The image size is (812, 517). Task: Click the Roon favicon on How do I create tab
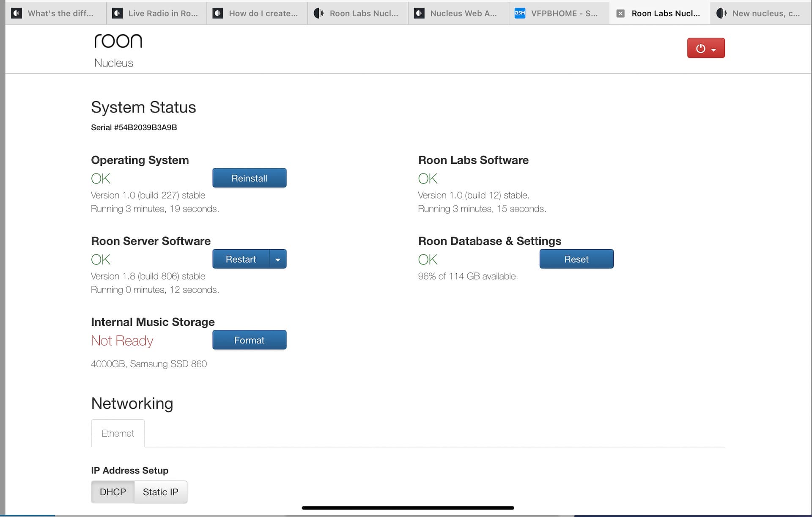tap(218, 13)
